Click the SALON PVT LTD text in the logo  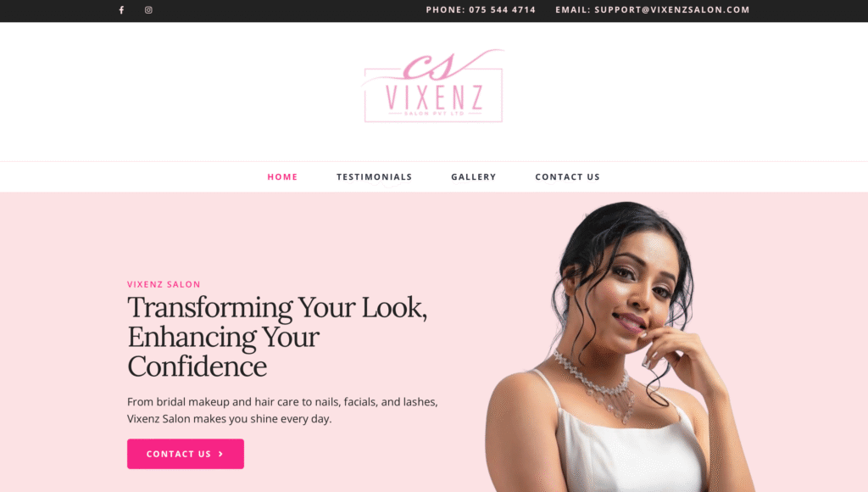(x=434, y=114)
